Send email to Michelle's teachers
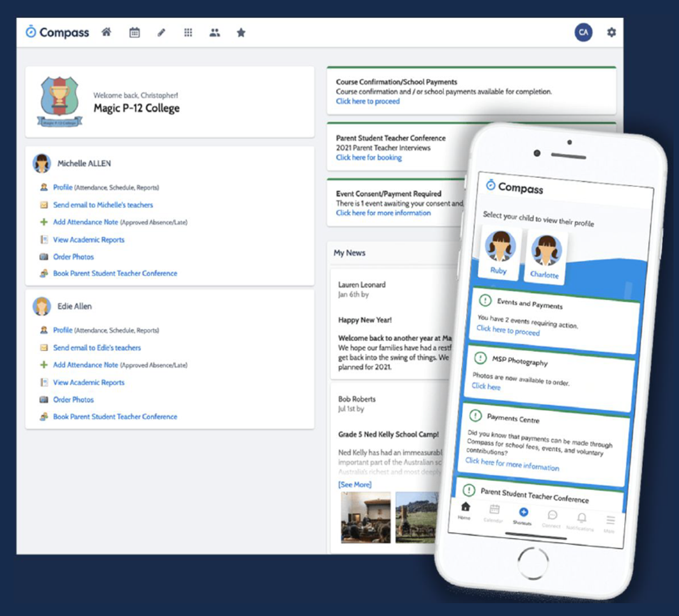Viewport: 679px width, 616px height. click(103, 205)
